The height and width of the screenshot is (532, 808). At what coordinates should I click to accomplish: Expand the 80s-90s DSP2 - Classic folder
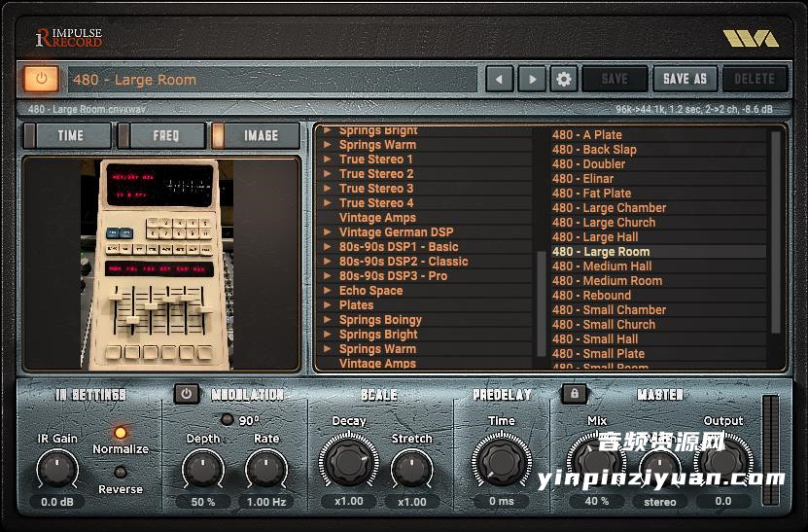pos(328,262)
